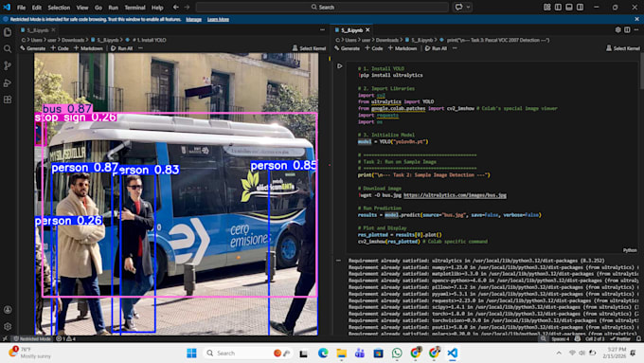This screenshot has height=363, width=644.
Task: Click the Manage link in the banner
Action: click(193, 19)
